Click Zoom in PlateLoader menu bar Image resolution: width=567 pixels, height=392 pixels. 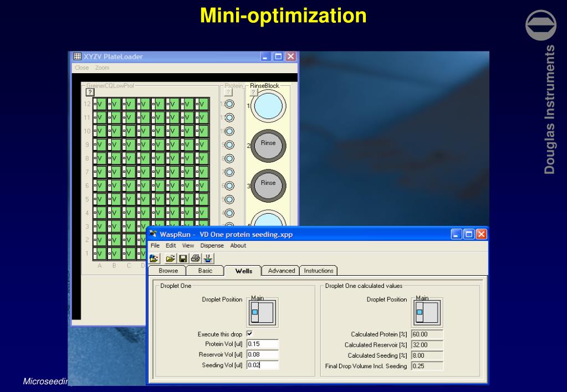103,68
